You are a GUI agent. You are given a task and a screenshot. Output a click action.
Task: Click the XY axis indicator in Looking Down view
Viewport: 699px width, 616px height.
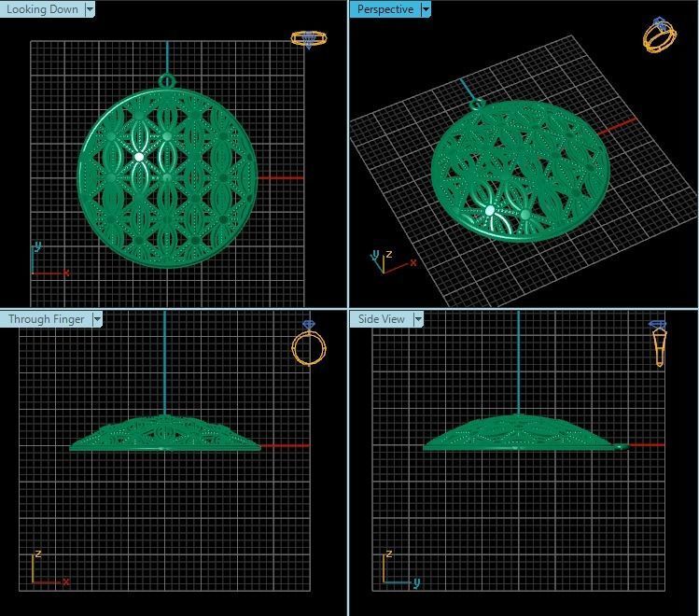pyautogui.click(x=50, y=259)
